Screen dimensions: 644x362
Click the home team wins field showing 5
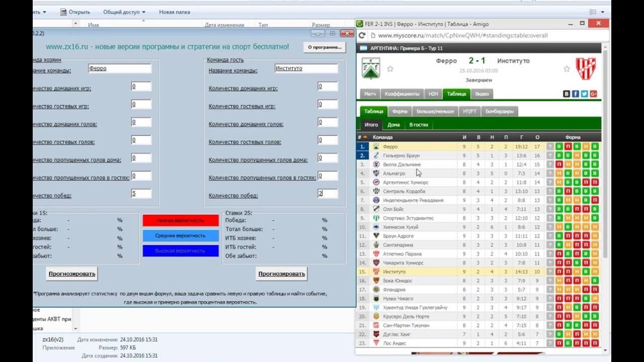point(141,194)
